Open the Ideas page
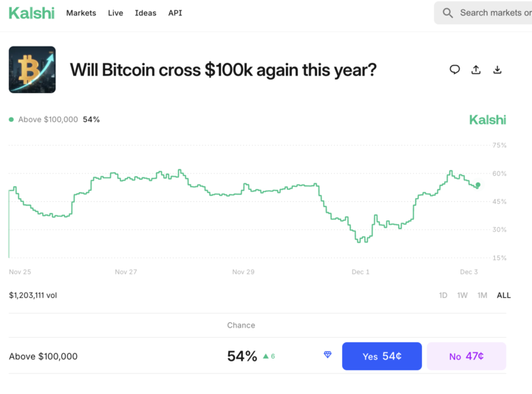Viewport: 532px width, 394px height. pyautogui.click(x=146, y=13)
